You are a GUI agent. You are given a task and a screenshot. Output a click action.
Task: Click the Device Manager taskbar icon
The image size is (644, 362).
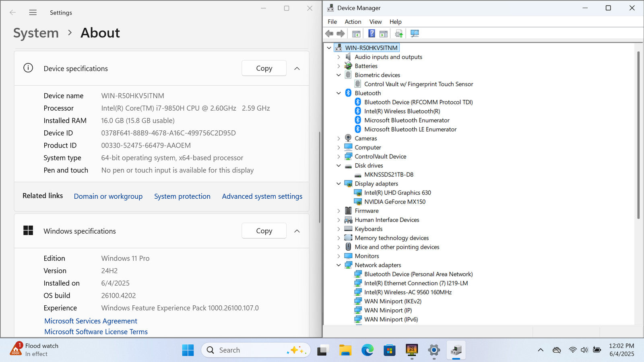coord(456,350)
